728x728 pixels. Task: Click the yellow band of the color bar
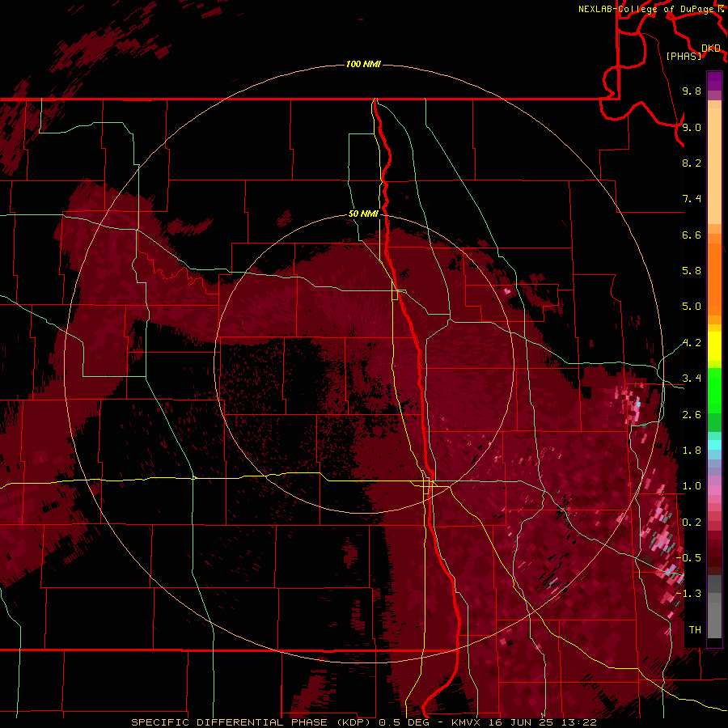pyautogui.click(x=714, y=346)
